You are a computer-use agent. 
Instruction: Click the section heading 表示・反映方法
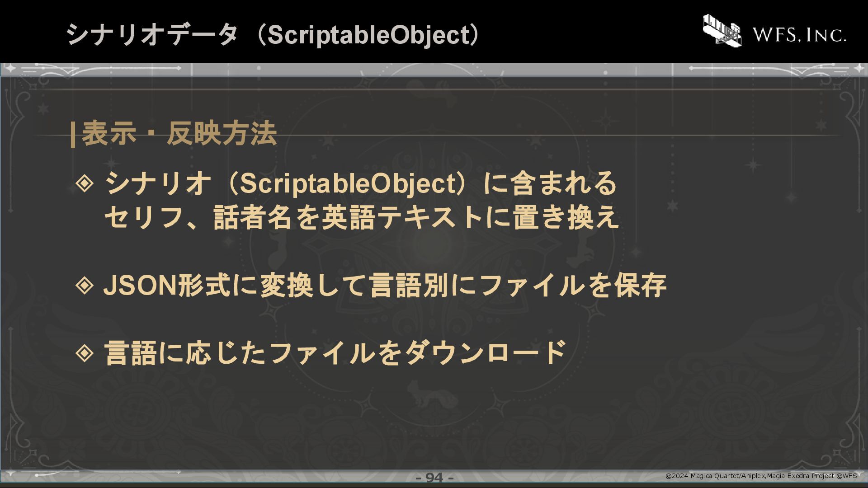pos(179,134)
